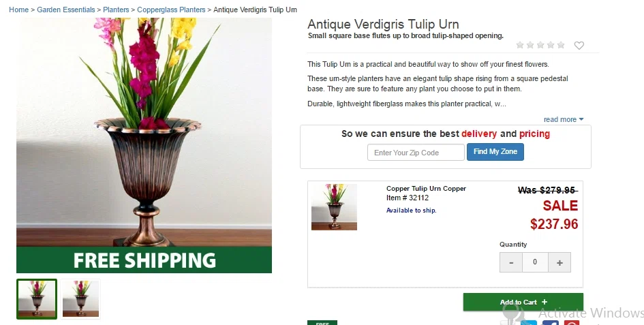Share on Twitter using its icon
The height and width of the screenshot is (325, 644).
[x=529, y=322]
